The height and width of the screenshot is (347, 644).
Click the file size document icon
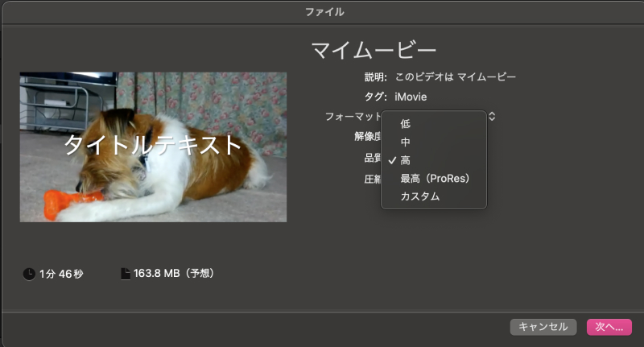(125, 274)
